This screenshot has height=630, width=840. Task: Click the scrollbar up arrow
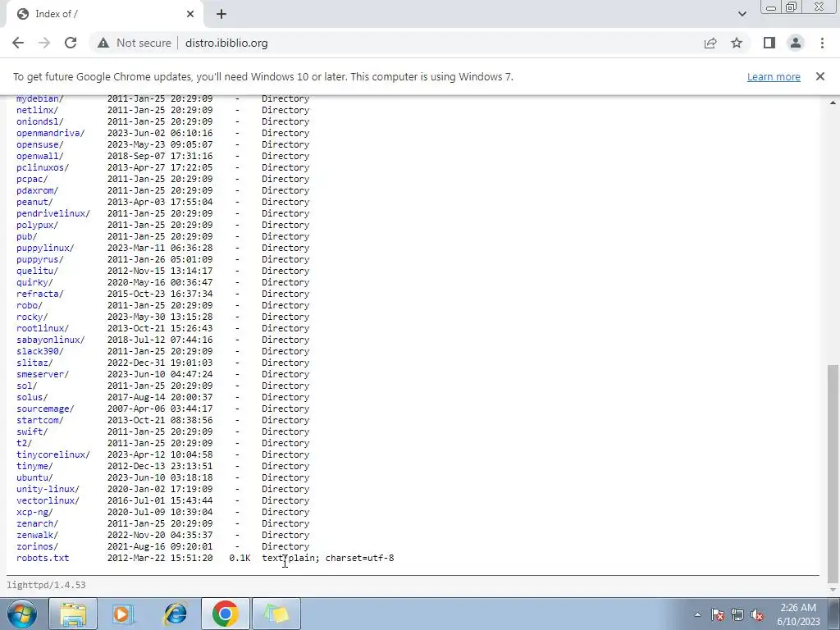833,103
